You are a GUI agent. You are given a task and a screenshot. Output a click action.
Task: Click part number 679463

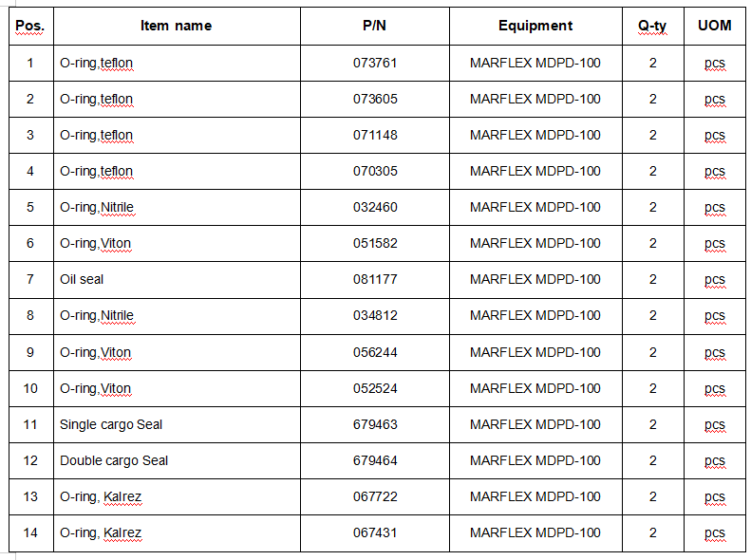[x=374, y=424]
